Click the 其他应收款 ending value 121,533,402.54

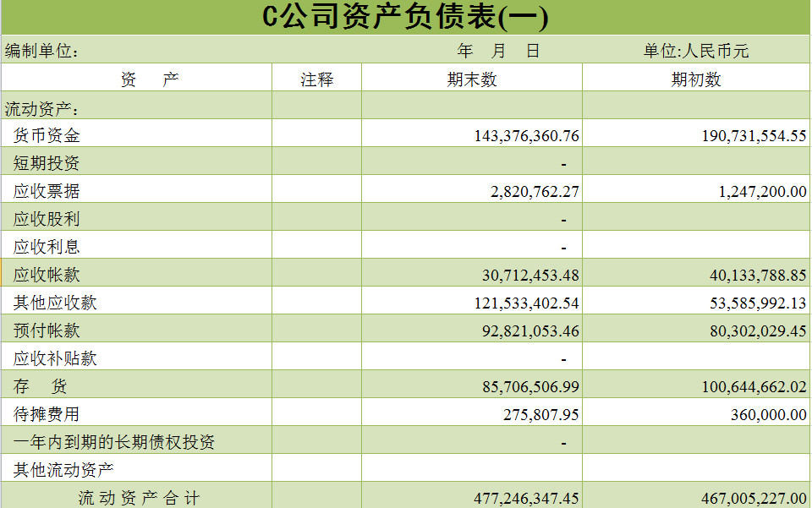point(530,303)
